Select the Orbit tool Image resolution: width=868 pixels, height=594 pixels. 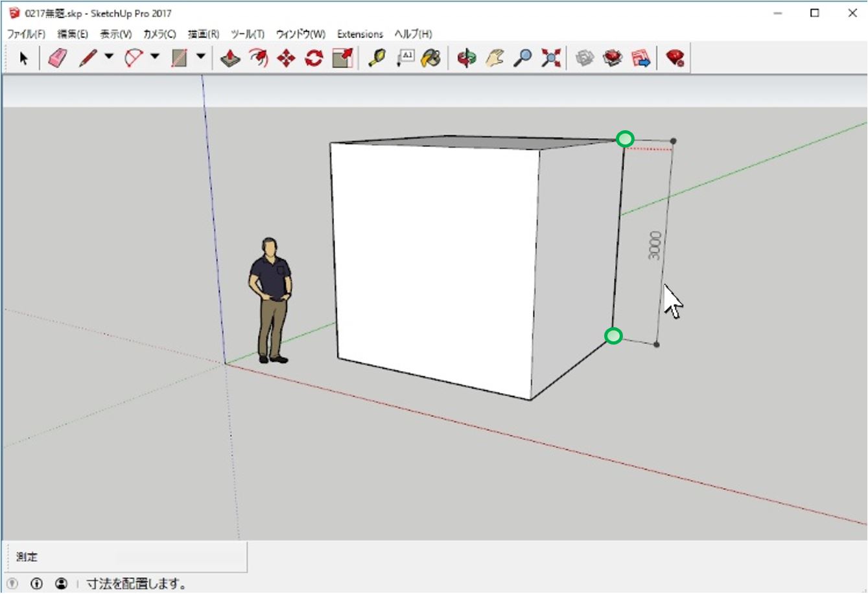(466, 58)
